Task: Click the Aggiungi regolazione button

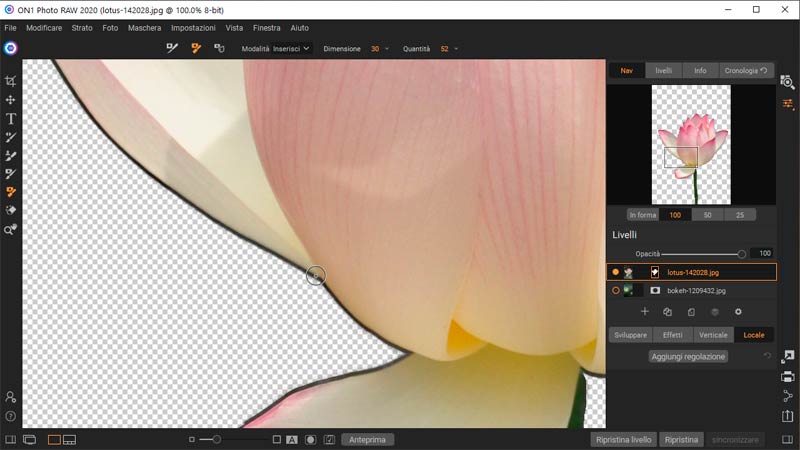Action: [688, 357]
